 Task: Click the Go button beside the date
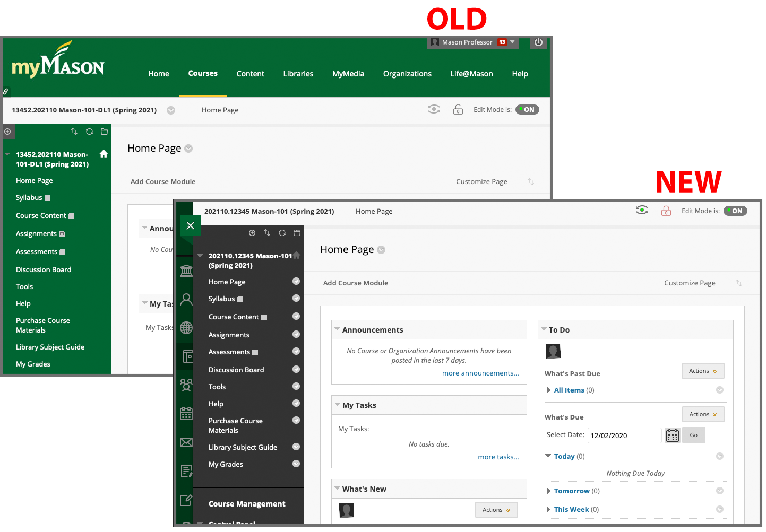694,435
